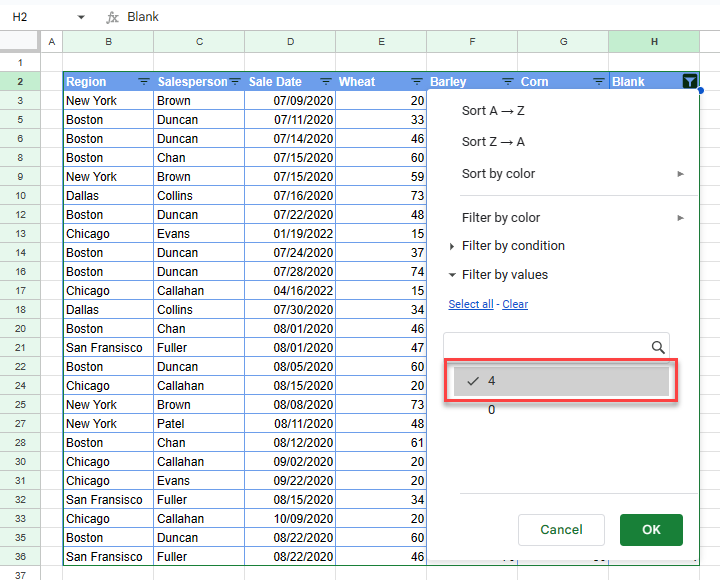The width and height of the screenshot is (720, 580).
Task: Choose Sort Z → A option
Action: point(493,142)
